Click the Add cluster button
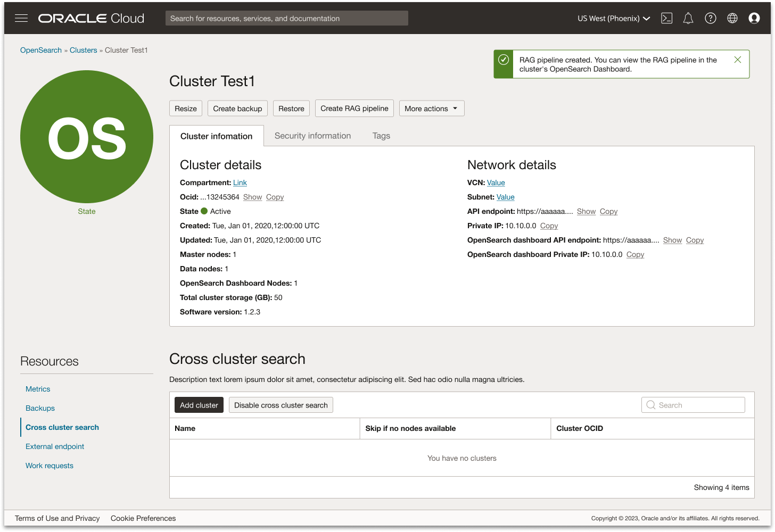This screenshot has width=775, height=532. click(199, 405)
